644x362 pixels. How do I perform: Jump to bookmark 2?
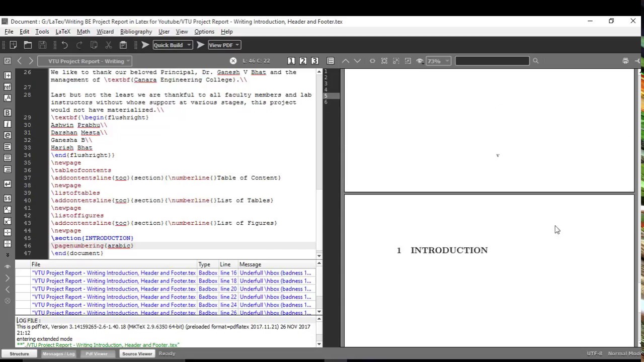coord(303,61)
